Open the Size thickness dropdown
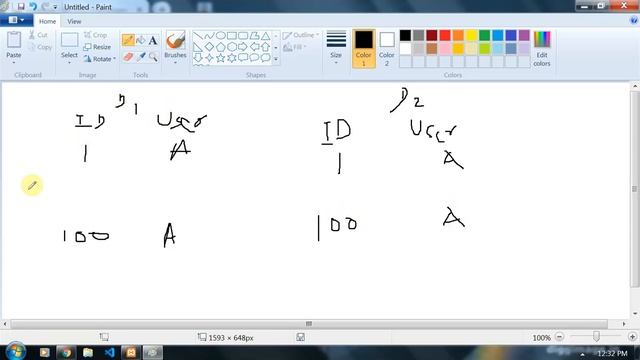 (x=336, y=48)
